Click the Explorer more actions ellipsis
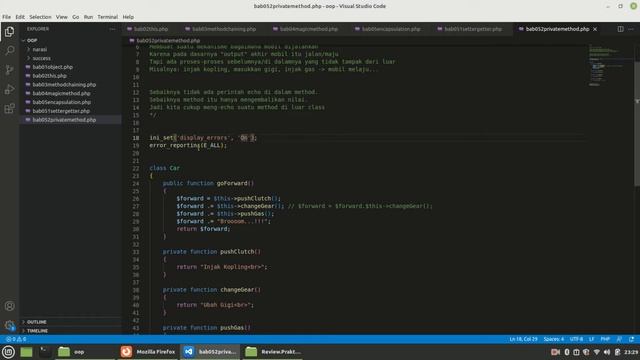The height and width of the screenshot is (360, 640). pyautogui.click(x=112, y=29)
